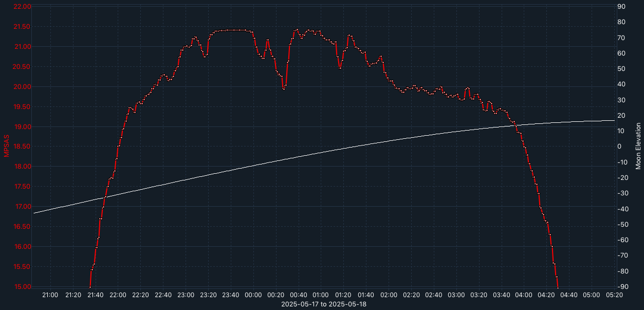The width and height of the screenshot is (644, 310).
Task: Click the 03:00 time axis label
Action: 456,295
